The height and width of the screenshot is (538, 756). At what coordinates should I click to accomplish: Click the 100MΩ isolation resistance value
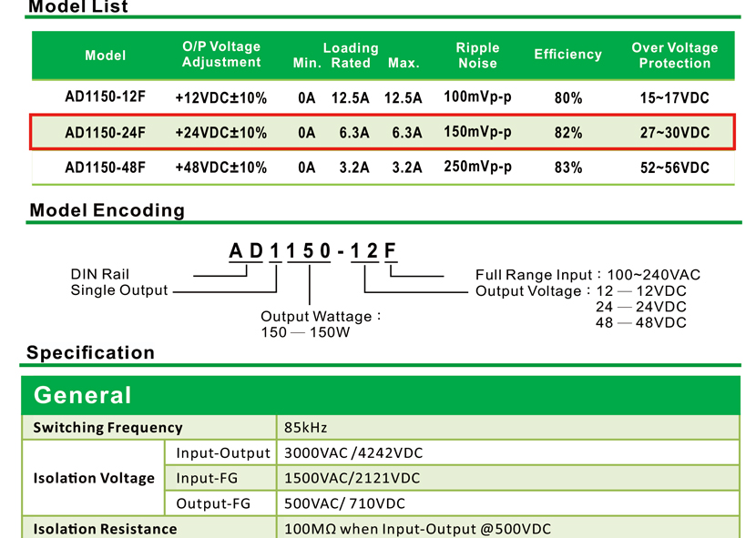[417, 529]
